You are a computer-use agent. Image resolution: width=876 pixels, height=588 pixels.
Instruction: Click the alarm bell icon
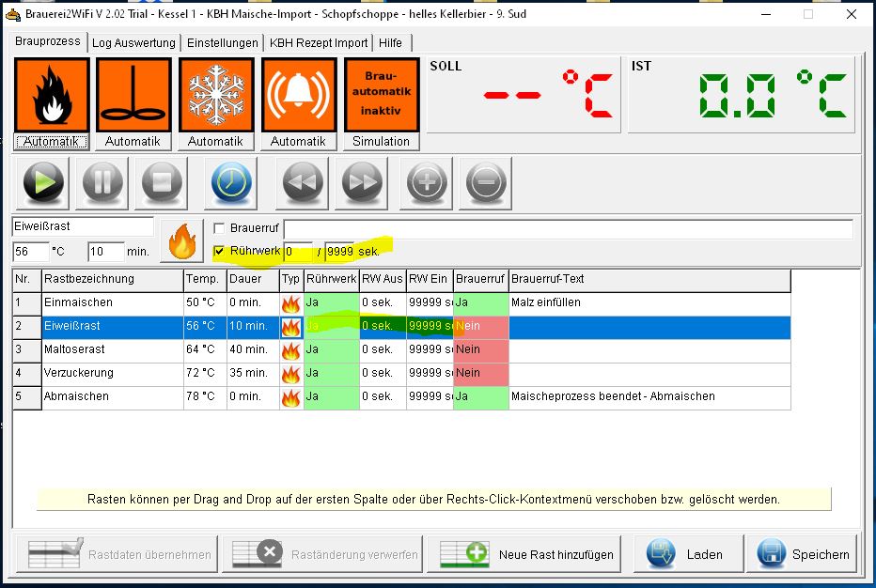pos(299,94)
